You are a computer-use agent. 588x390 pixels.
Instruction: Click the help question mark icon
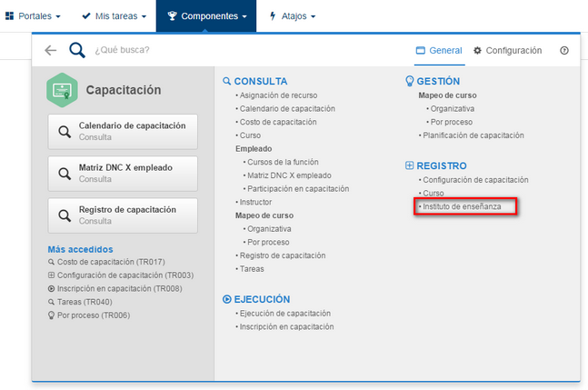pyautogui.click(x=564, y=50)
